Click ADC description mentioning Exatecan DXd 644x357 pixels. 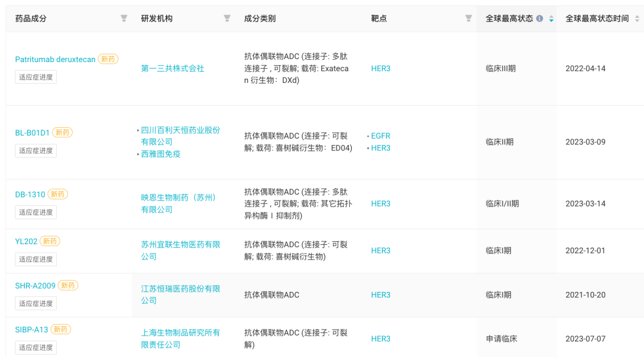click(296, 68)
